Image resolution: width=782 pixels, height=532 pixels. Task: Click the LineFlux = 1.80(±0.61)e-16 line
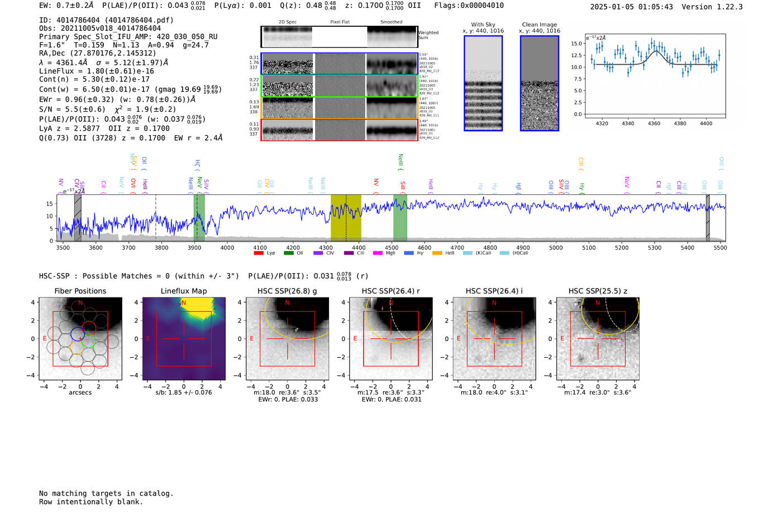[x=97, y=71]
